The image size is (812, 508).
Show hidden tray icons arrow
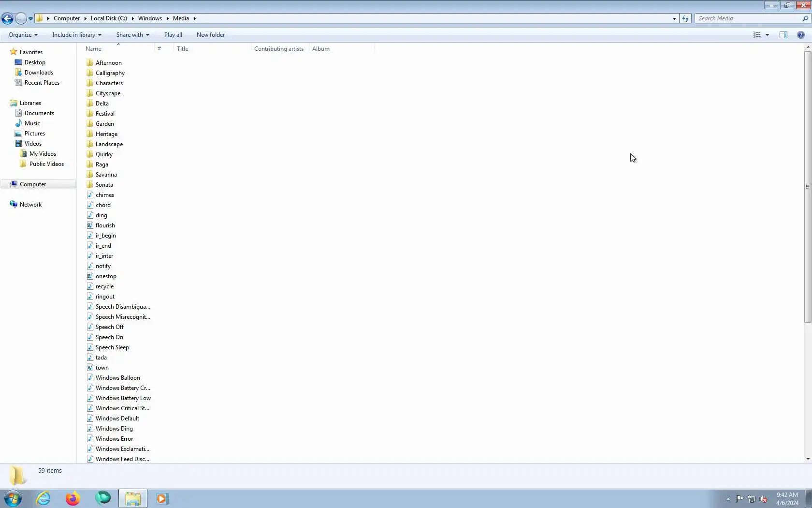click(x=728, y=499)
